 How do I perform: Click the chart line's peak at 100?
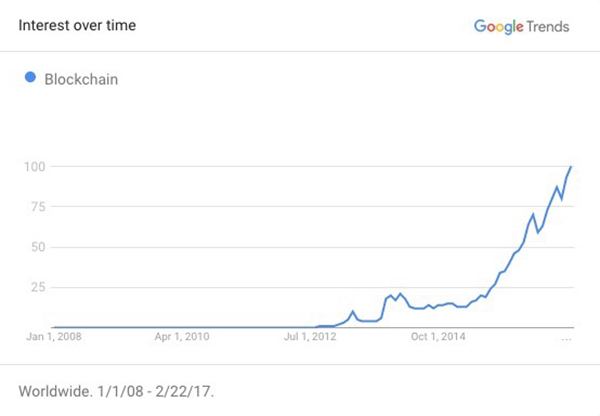[571, 167]
